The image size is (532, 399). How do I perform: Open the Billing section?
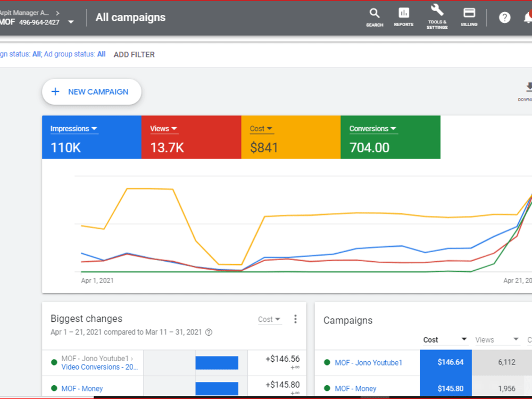pyautogui.click(x=469, y=17)
